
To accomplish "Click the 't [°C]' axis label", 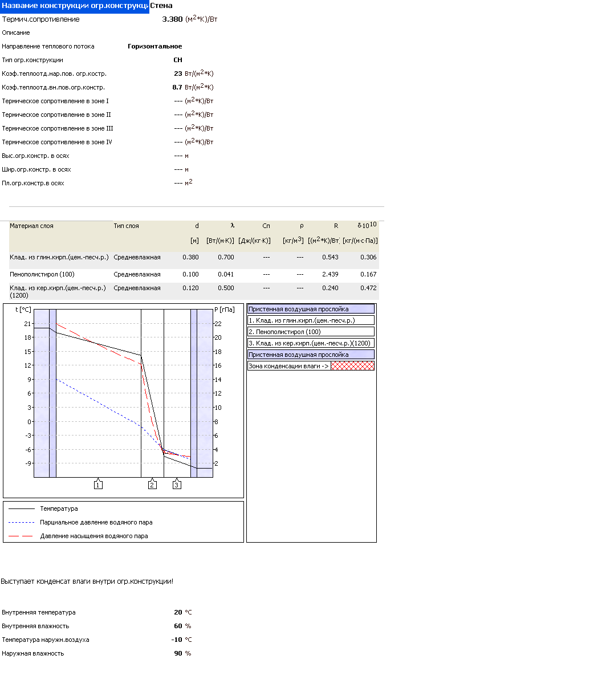I will coord(23,310).
